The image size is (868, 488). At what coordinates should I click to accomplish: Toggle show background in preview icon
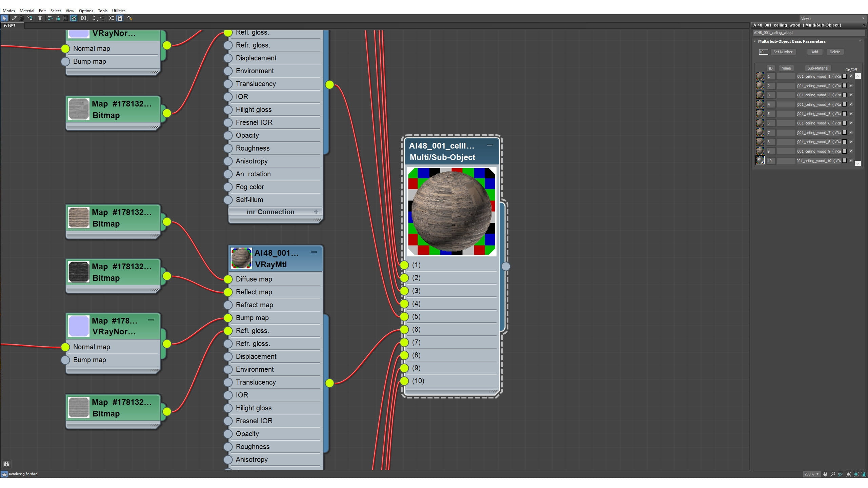(74, 18)
